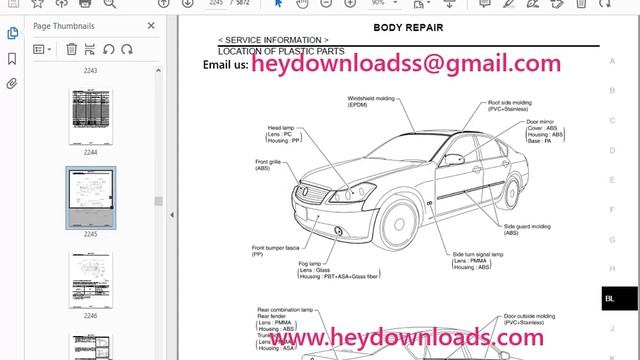Click the current page number field
The image size is (640, 360).
[216, 3]
